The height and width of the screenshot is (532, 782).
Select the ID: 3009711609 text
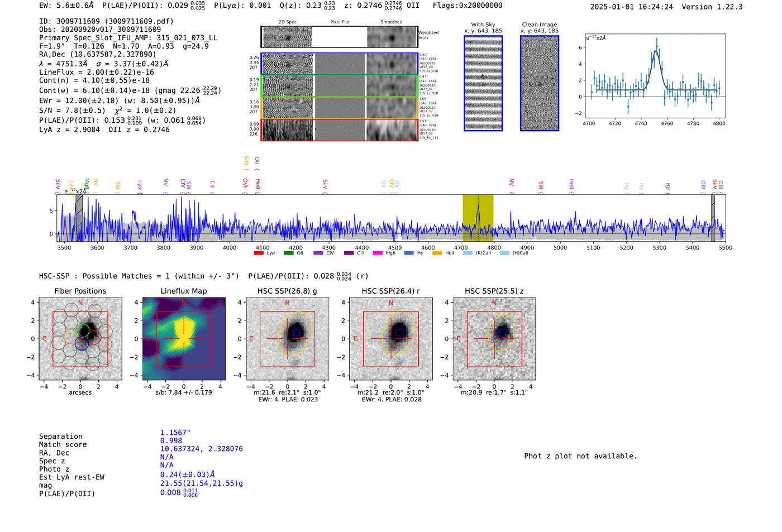pos(106,21)
